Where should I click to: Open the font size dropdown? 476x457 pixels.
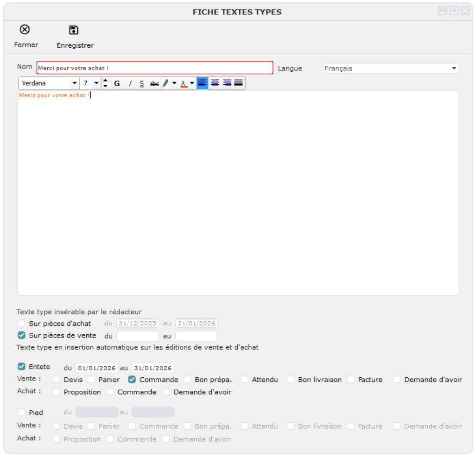[x=96, y=83]
